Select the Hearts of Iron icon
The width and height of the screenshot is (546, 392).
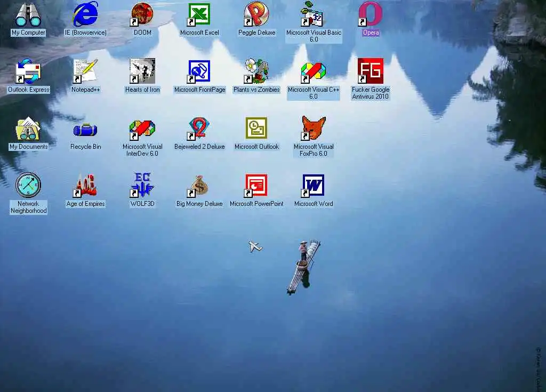[x=142, y=71]
